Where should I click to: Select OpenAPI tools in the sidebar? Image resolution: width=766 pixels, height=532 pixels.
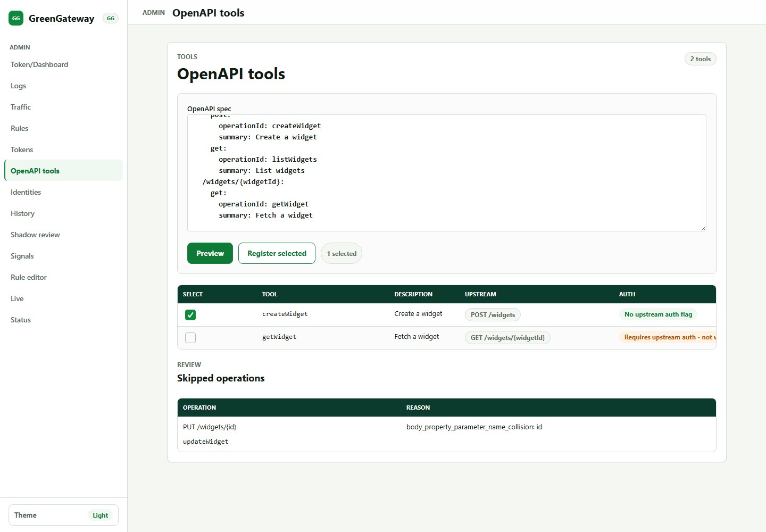point(63,171)
